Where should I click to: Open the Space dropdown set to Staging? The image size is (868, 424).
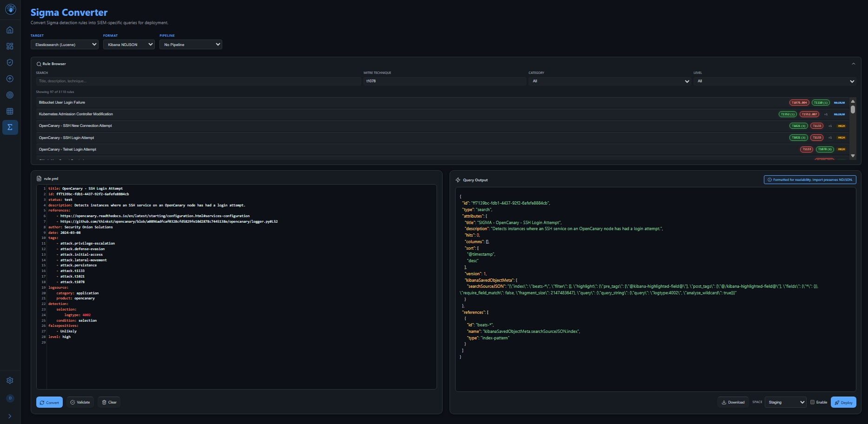(786, 403)
